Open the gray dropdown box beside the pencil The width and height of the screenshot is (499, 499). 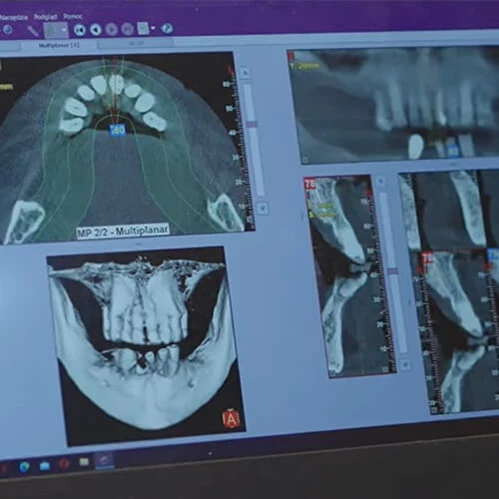(56, 30)
